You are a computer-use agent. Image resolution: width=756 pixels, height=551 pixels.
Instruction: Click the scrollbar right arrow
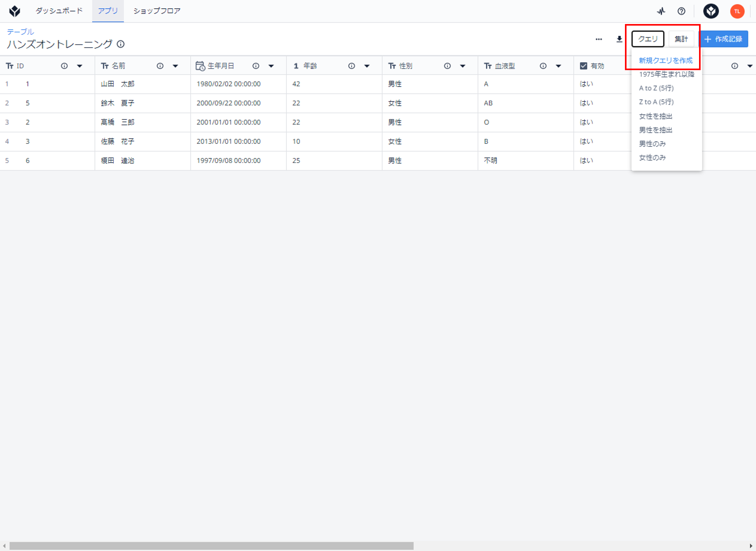751,546
